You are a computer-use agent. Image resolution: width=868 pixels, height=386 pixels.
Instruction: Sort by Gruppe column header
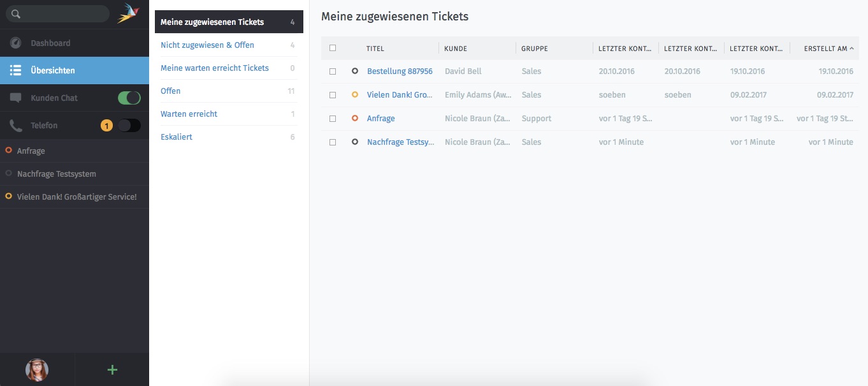coord(535,48)
